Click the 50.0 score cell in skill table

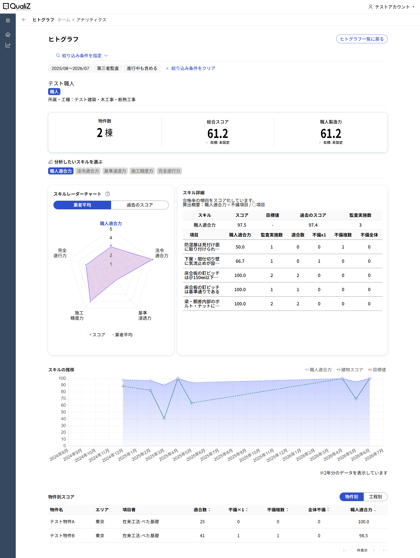[240, 247]
